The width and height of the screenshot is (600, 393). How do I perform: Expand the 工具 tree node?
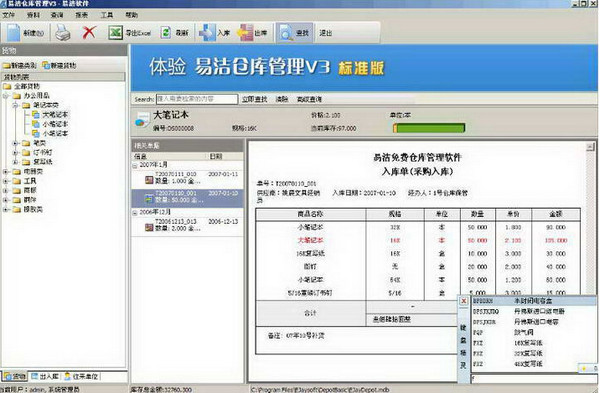6,181
